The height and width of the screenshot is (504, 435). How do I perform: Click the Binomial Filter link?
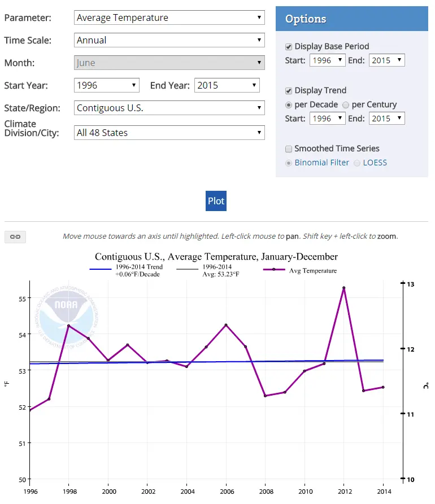click(x=322, y=163)
